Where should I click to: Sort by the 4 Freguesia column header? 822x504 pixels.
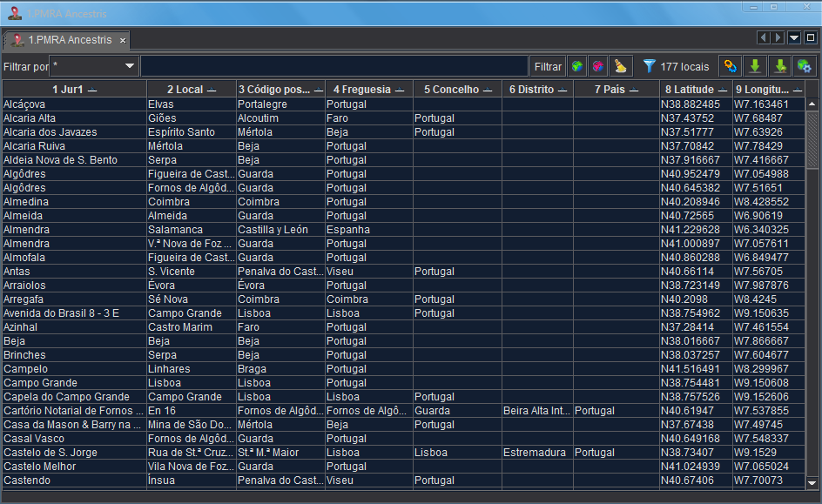point(368,90)
